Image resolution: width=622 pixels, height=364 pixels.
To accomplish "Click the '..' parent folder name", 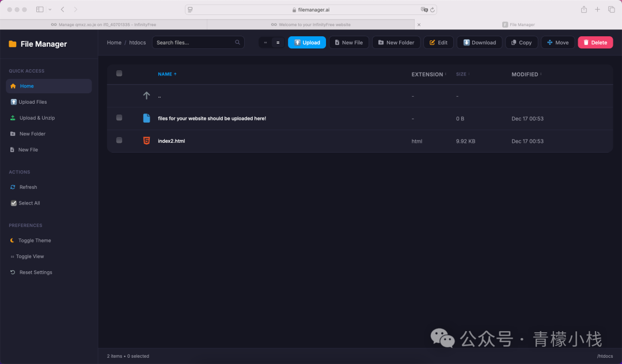I will [160, 96].
